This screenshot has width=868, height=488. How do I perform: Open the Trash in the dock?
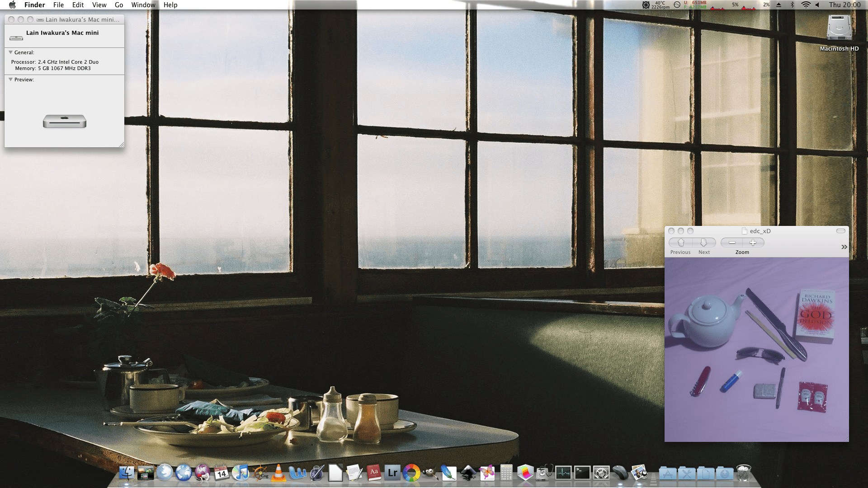pyautogui.click(x=744, y=473)
